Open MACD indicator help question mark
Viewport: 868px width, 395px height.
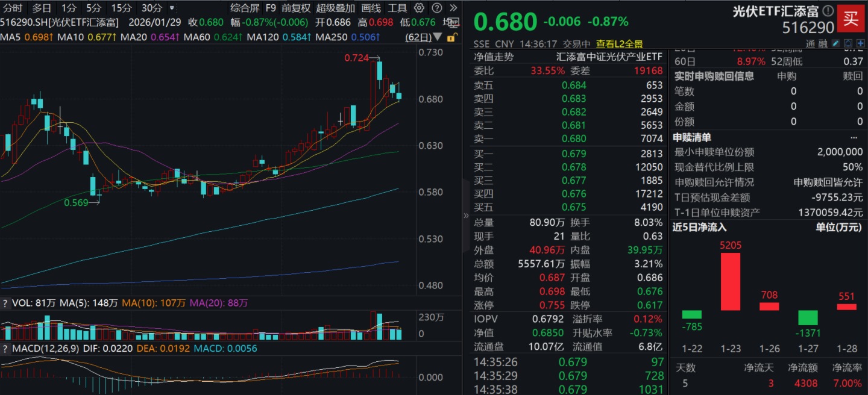coord(5,349)
